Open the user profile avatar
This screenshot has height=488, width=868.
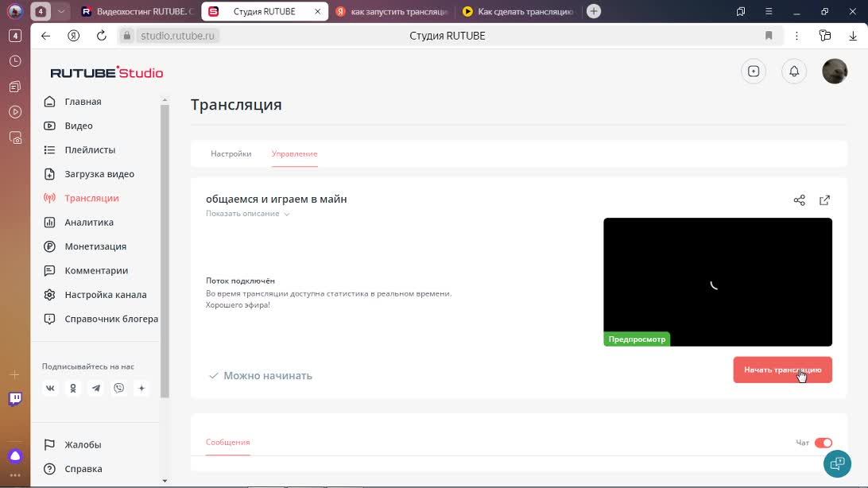(x=835, y=72)
